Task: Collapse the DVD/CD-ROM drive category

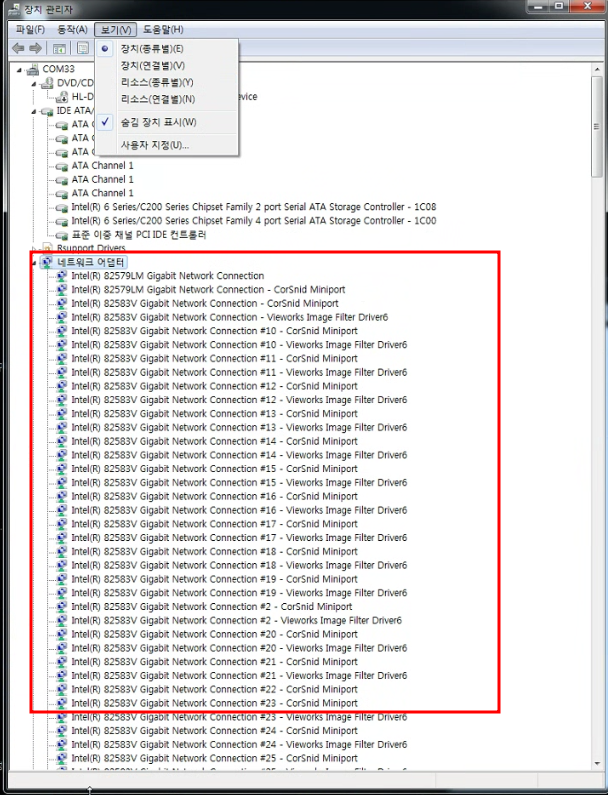Action: click(34, 83)
